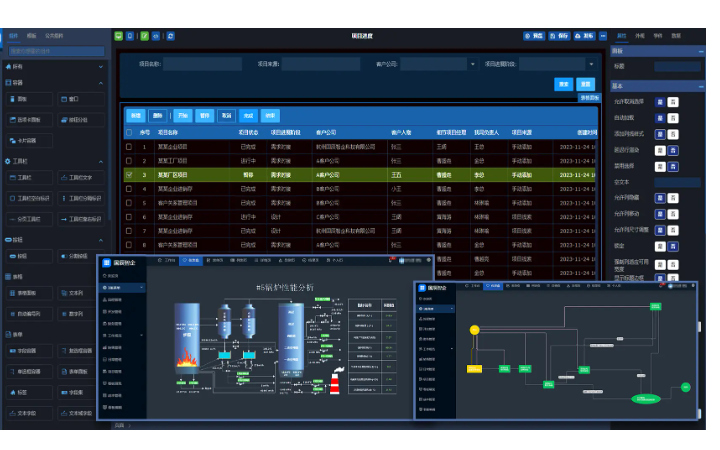This screenshot has height=450, width=720.
Task: Select the yellow rectangle node in flow diagram
Action: pos(474,369)
